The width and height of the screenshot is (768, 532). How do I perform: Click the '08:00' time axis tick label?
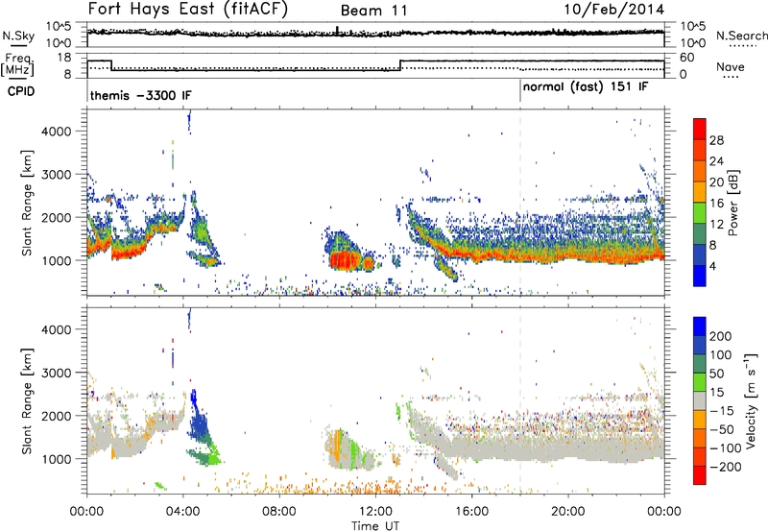(x=279, y=512)
